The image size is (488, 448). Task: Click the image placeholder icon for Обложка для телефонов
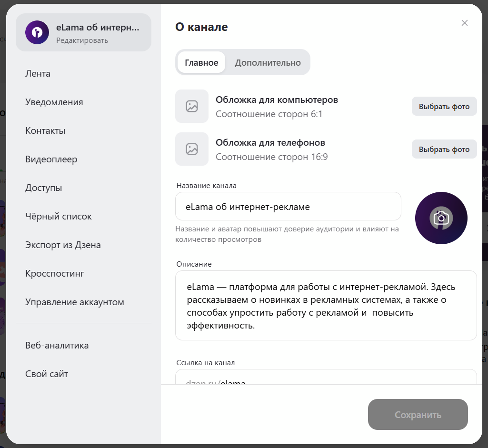coord(192,149)
